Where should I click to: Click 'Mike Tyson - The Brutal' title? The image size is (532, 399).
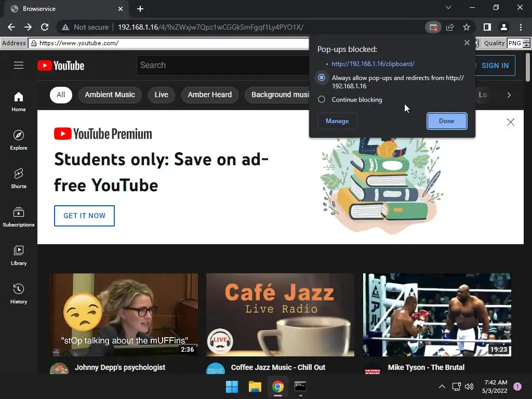pyautogui.click(x=426, y=367)
